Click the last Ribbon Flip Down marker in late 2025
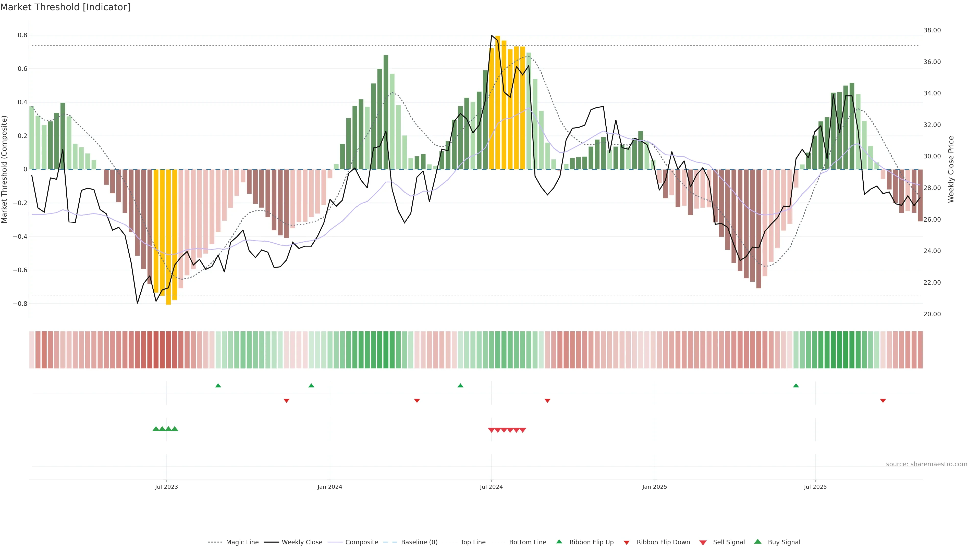Screen dimensions: 980x551 883,400
